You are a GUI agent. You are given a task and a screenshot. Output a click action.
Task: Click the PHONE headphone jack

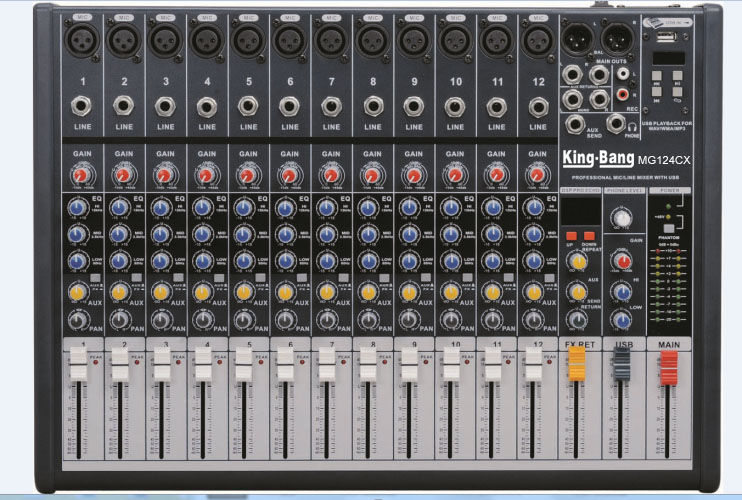pos(617,123)
